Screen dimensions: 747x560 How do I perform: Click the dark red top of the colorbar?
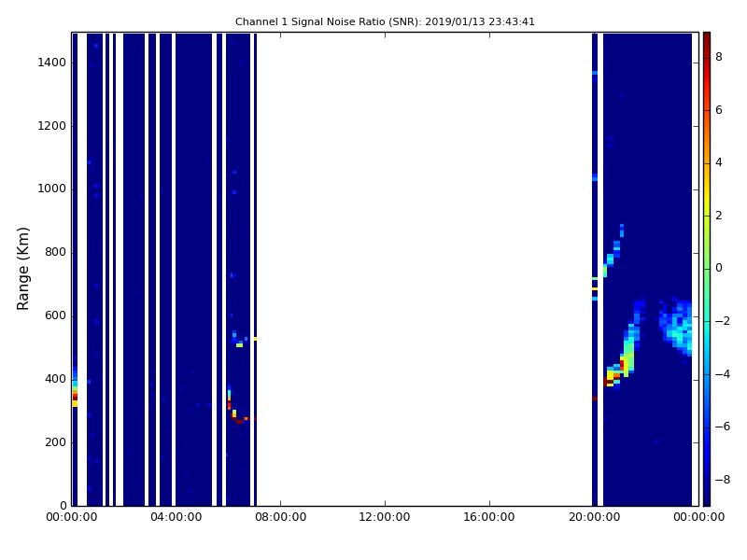pos(707,40)
